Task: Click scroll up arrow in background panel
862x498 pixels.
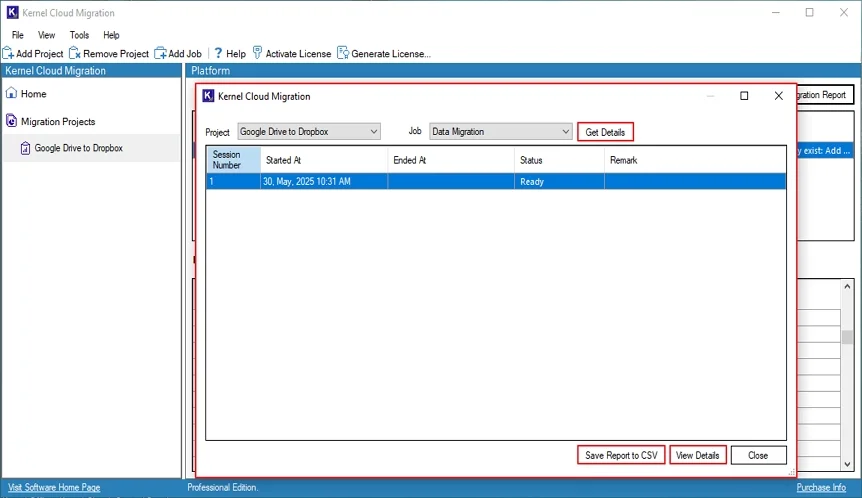Action: pyautogui.click(x=847, y=286)
